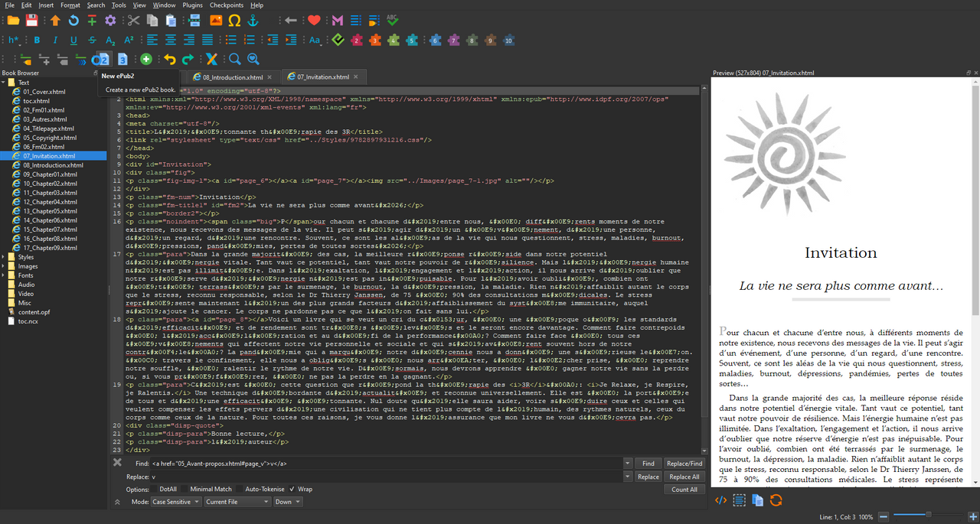This screenshot has height=524, width=980.
Task: Run spellcheck with the ABC checkmark icon
Action: [393, 20]
